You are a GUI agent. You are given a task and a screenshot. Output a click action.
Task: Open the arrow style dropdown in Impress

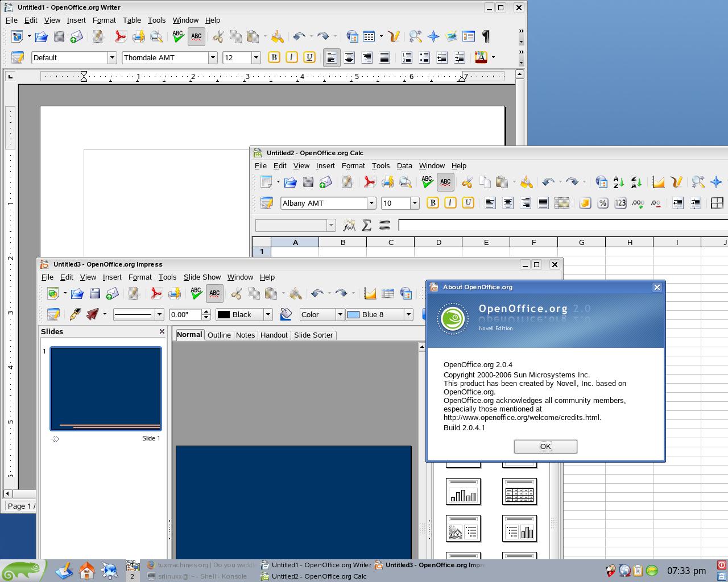[x=105, y=314]
